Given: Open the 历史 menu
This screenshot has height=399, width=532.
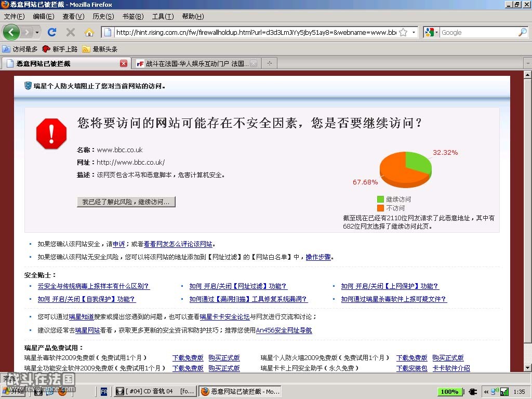Looking at the screenshot, I should tap(103, 16).
